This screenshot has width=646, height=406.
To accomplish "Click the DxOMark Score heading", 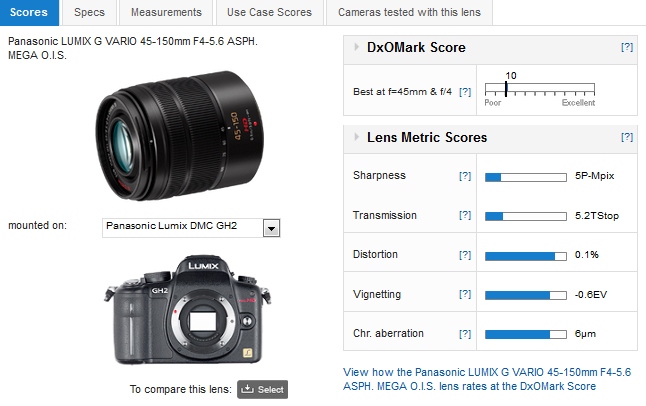I will 416,47.
